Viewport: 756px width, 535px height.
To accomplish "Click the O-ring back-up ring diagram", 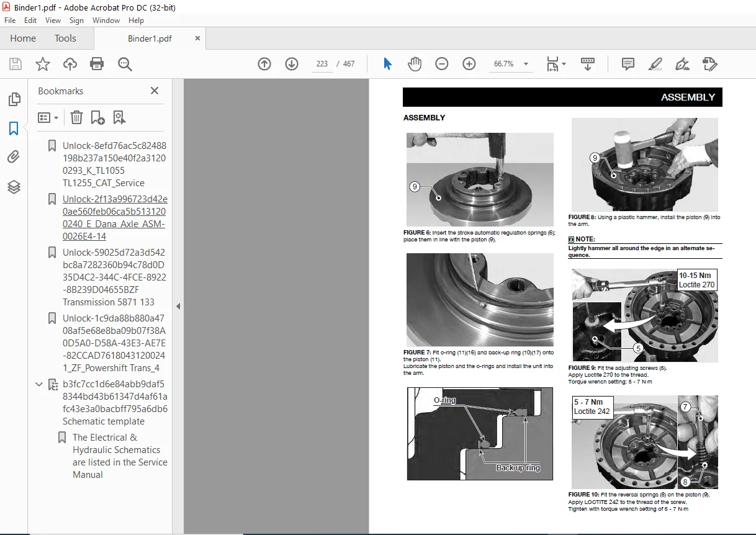I will click(x=480, y=434).
